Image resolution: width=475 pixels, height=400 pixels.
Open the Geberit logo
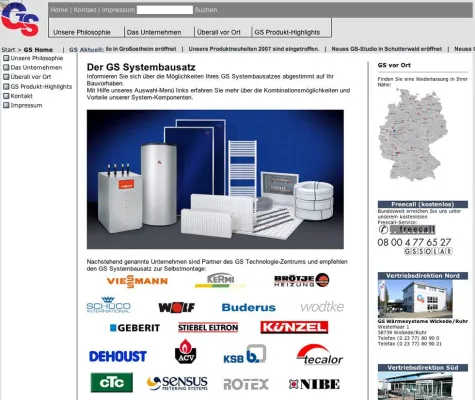pyautogui.click(x=135, y=328)
